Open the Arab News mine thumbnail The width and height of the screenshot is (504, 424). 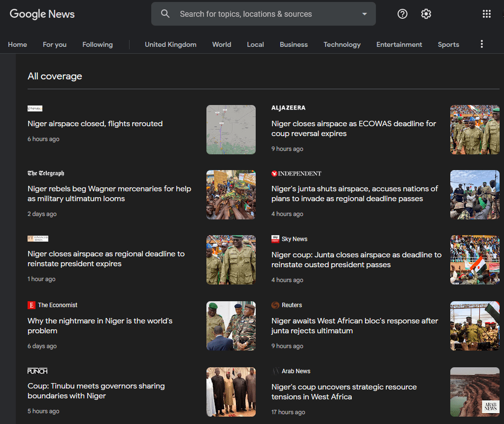tap(474, 392)
